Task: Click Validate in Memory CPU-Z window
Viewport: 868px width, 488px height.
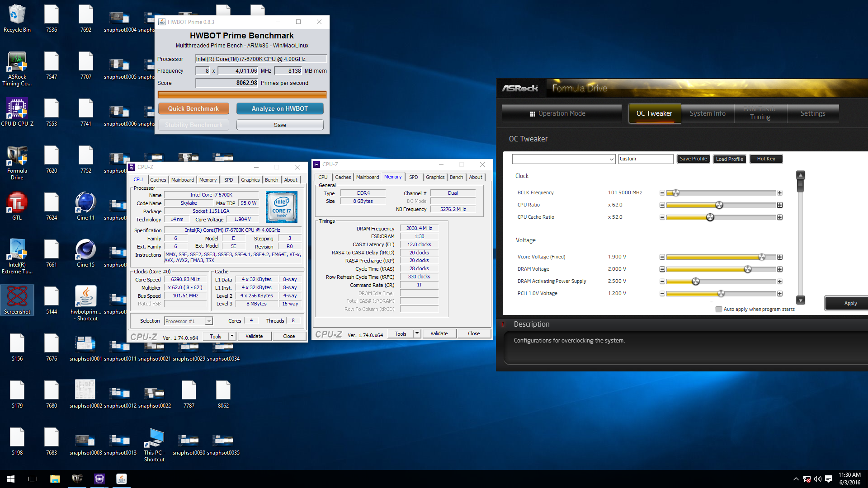Action: pyautogui.click(x=439, y=333)
